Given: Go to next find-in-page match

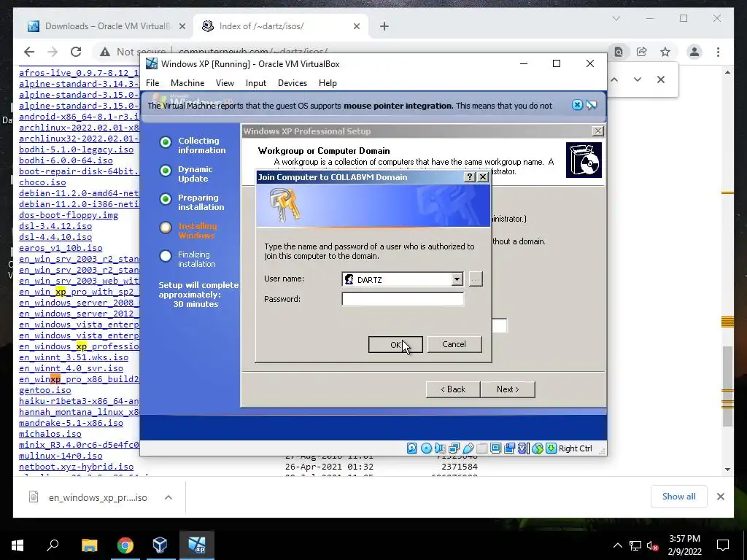Looking at the screenshot, I should coord(638,79).
